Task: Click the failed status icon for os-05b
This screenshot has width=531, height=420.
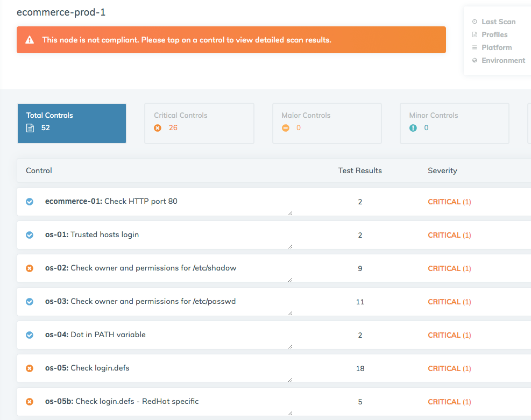Action: [x=30, y=402]
